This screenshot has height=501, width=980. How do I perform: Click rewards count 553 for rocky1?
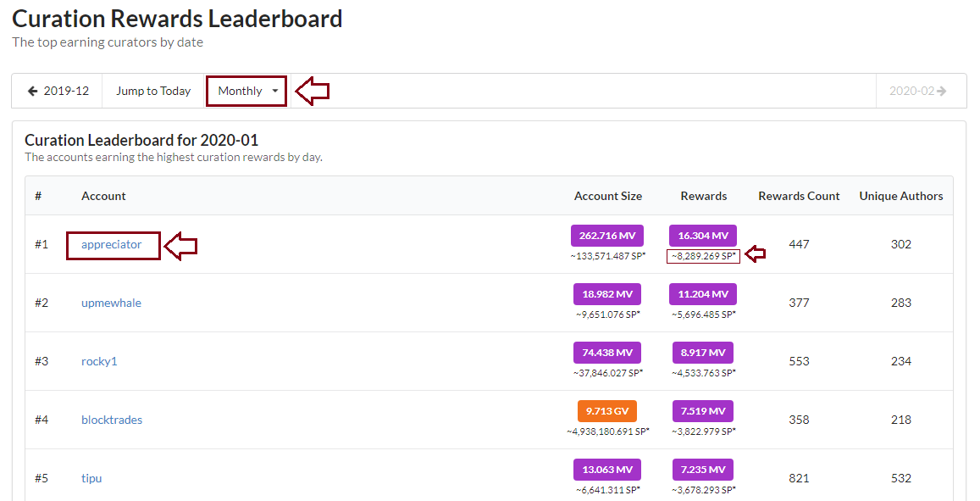pos(799,361)
